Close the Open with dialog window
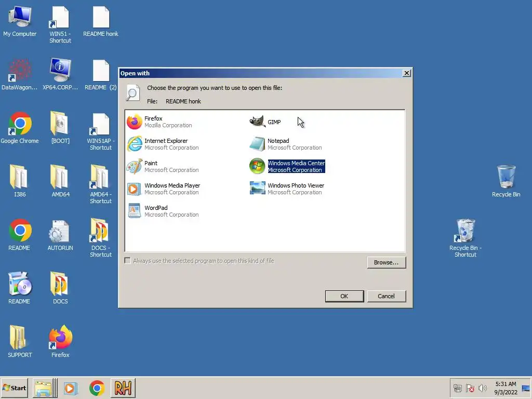The image size is (532, 399). [x=406, y=73]
